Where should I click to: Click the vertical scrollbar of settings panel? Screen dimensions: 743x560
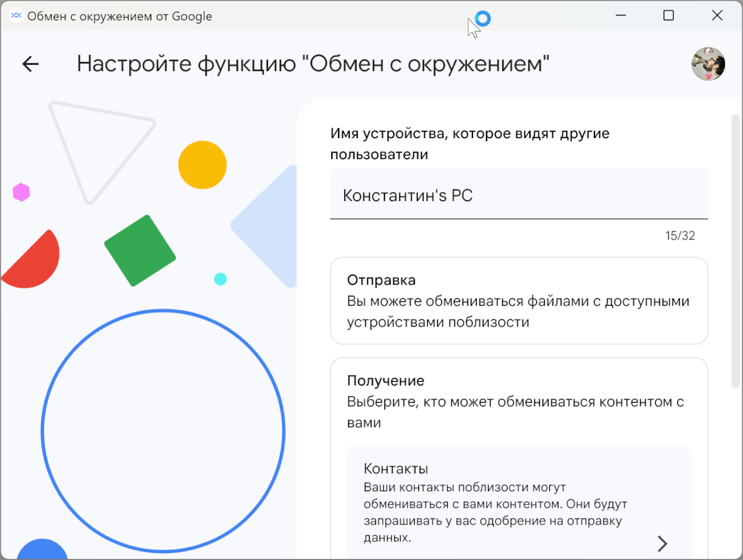coord(736,251)
